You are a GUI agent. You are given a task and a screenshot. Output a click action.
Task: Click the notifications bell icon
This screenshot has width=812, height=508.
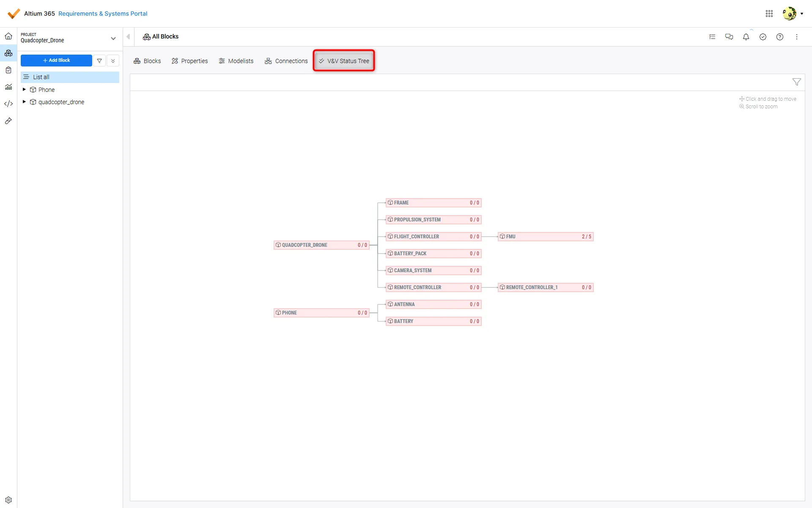click(746, 37)
